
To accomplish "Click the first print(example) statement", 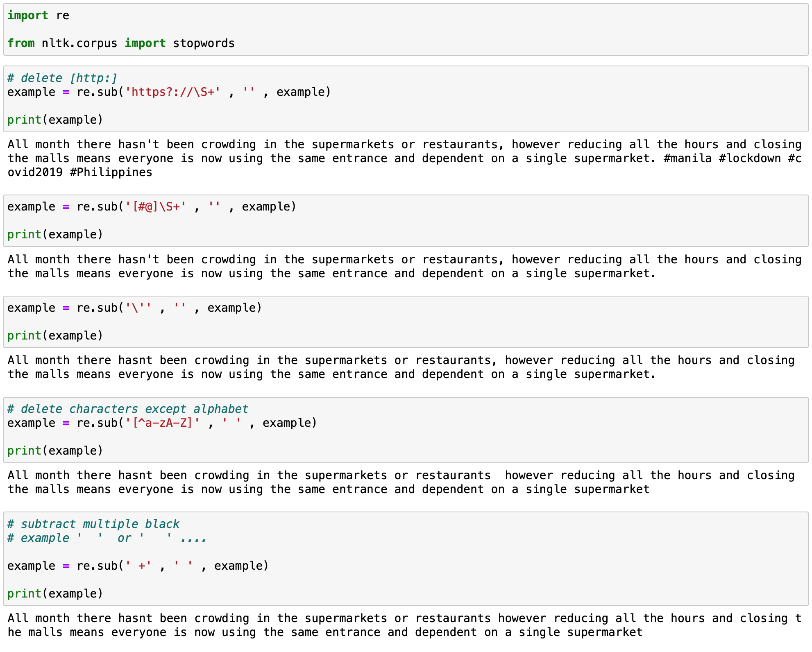I will tap(55, 120).
